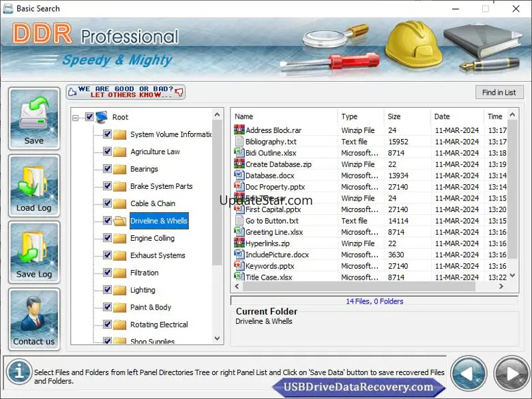Toggle the Paint & Body checkbox
The width and height of the screenshot is (532, 399).
point(107,307)
